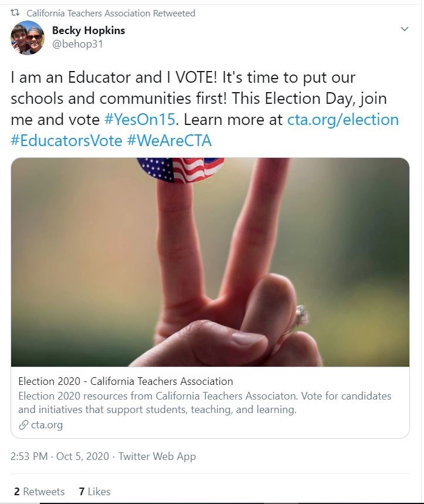The image size is (424, 504).
Task: Click the Becky Hopkins display name
Action: click(x=90, y=31)
